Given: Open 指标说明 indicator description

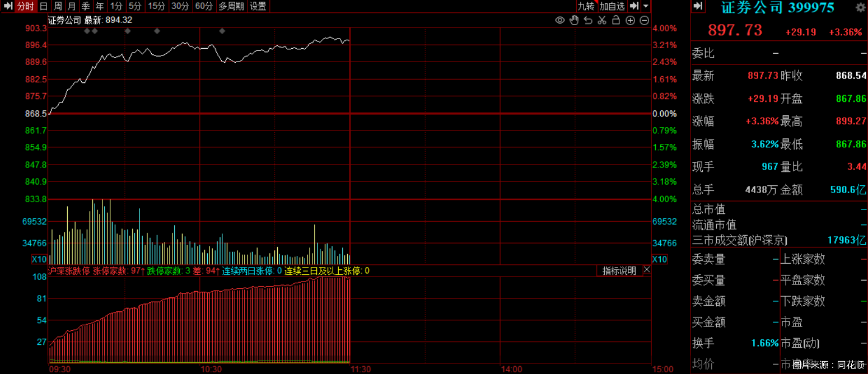Looking at the screenshot, I should coord(619,271).
